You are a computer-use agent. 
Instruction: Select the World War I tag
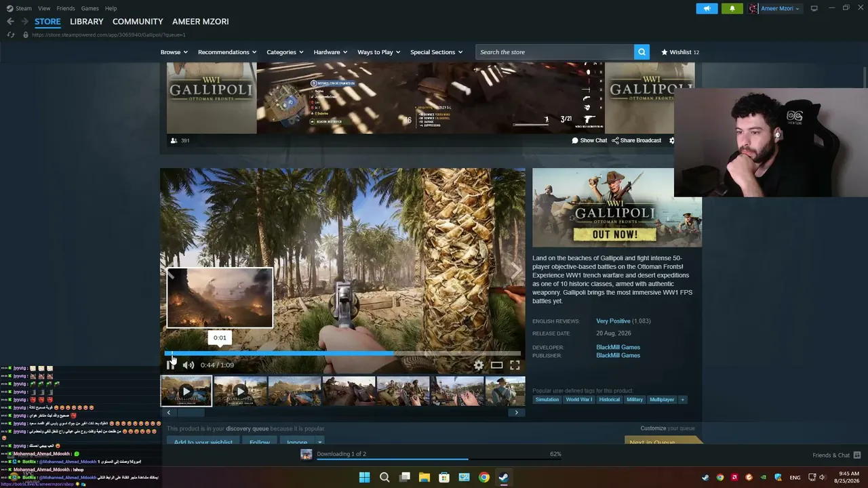(579, 399)
